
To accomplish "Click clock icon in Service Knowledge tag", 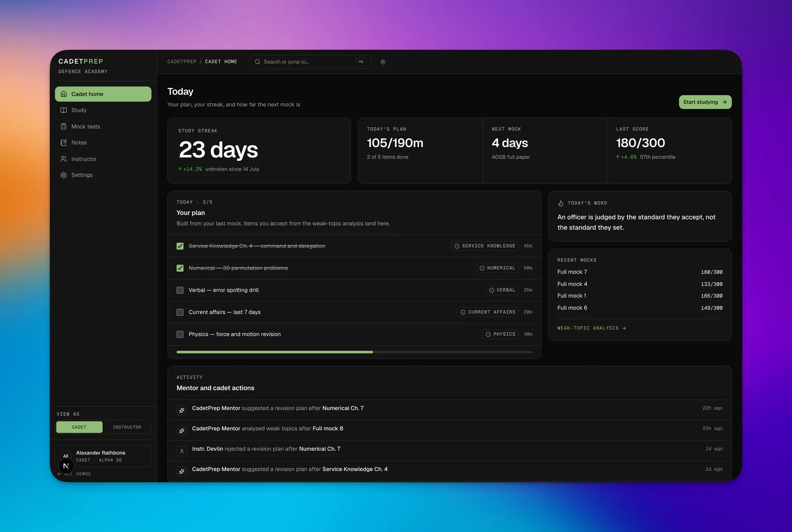I will pos(457,246).
